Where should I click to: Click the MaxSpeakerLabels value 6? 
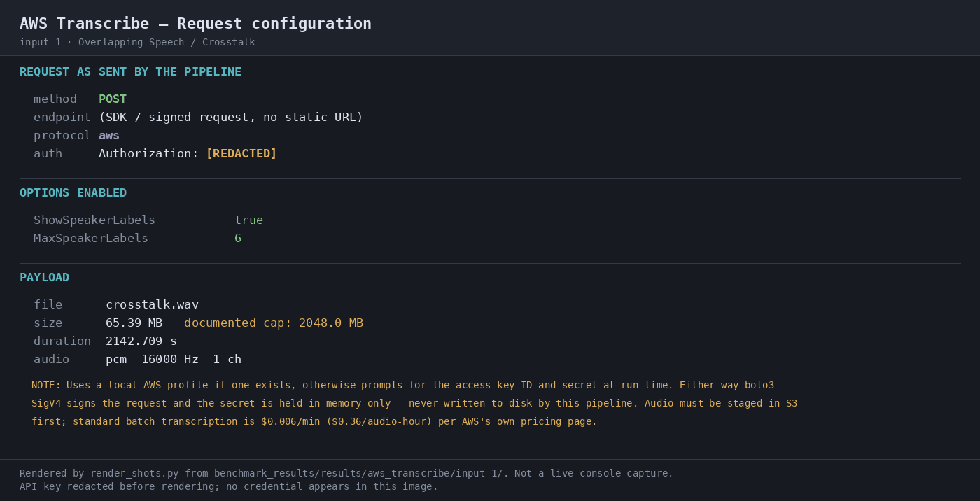238,239
